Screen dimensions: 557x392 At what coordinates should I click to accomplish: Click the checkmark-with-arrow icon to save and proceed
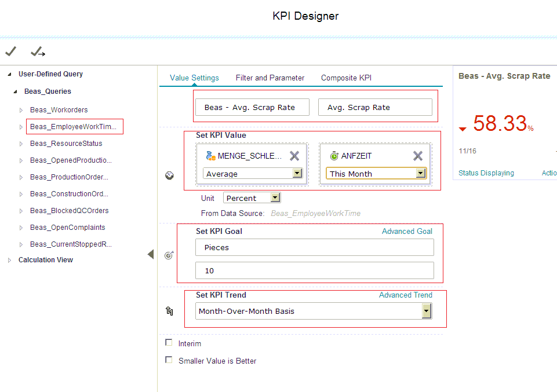[37, 52]
